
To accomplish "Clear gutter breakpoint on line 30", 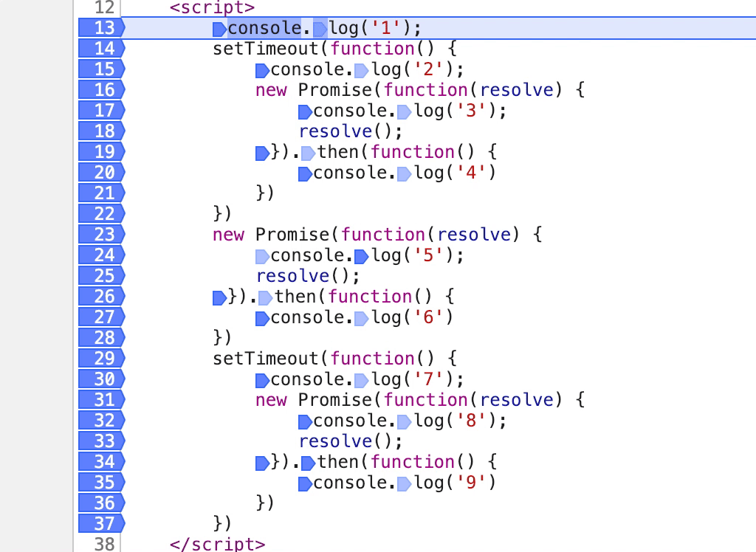I will (x=102, y=379).
